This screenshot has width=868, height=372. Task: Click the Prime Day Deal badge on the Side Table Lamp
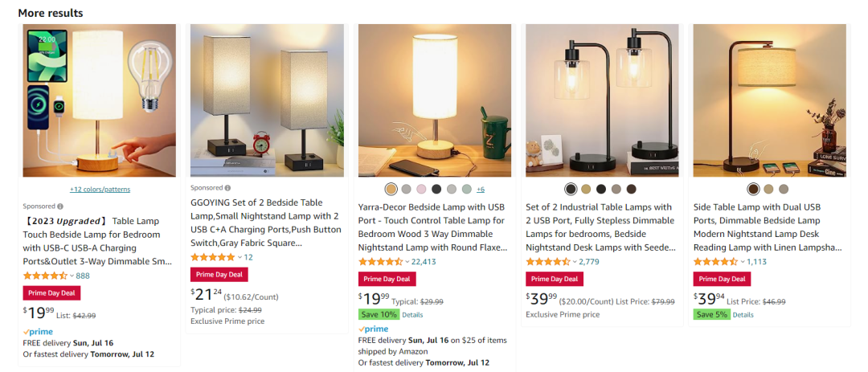(722, 280)
